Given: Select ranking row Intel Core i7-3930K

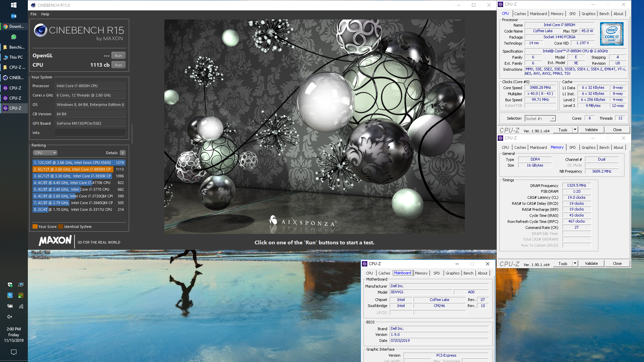Looking at the screenshot, I should pos(79,176).
